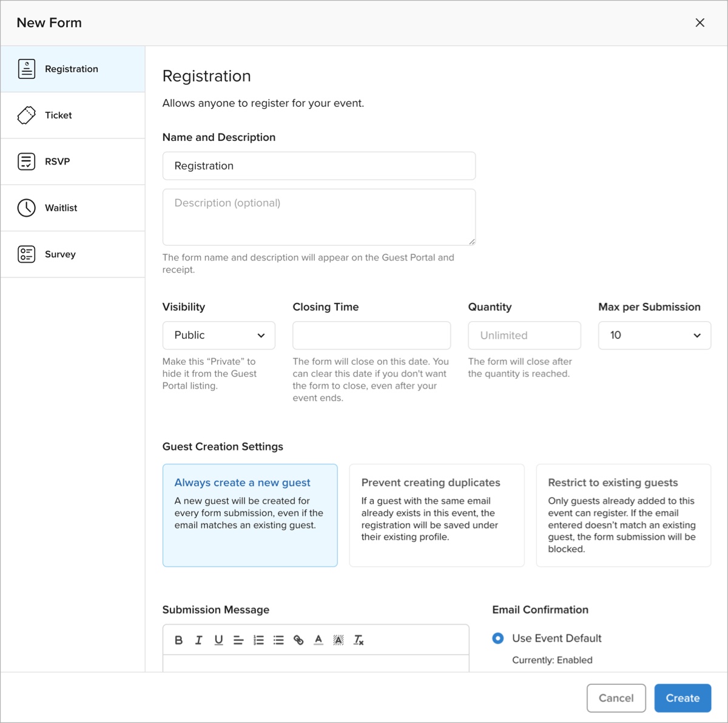The width and height of the screenshot is (728, 723).
Task: Switch to the RSVP form tab
Action: click(x=73, y=161)
